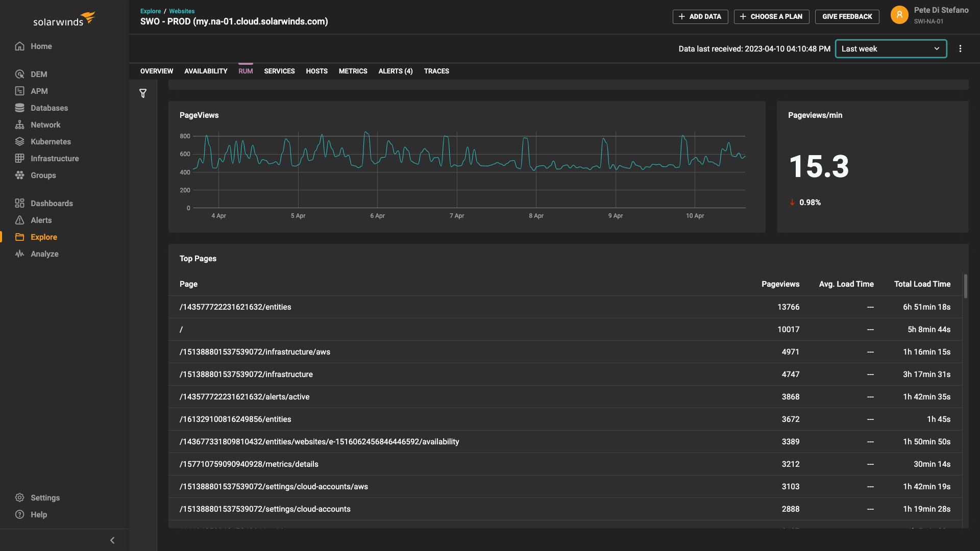Switch to the Availability tab
980x551 pixels.
coord(206,71)
